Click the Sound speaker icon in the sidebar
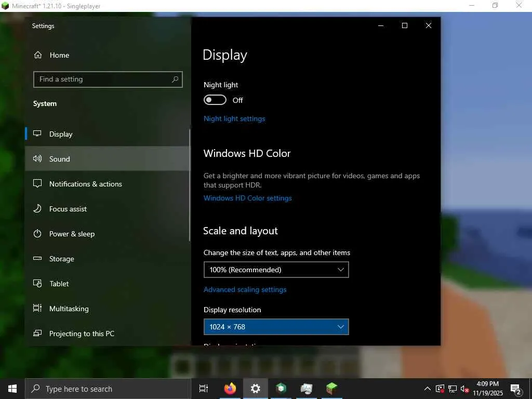 [x=37, y=158]
